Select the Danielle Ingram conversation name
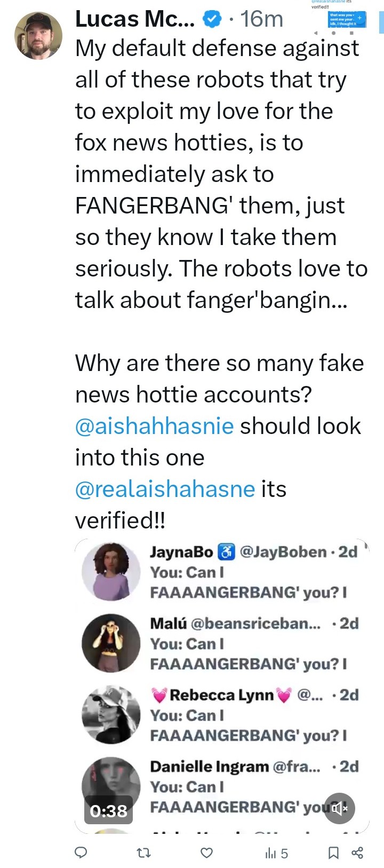Image resolution: width=384 pixels, height=868 pixels. 209,767
